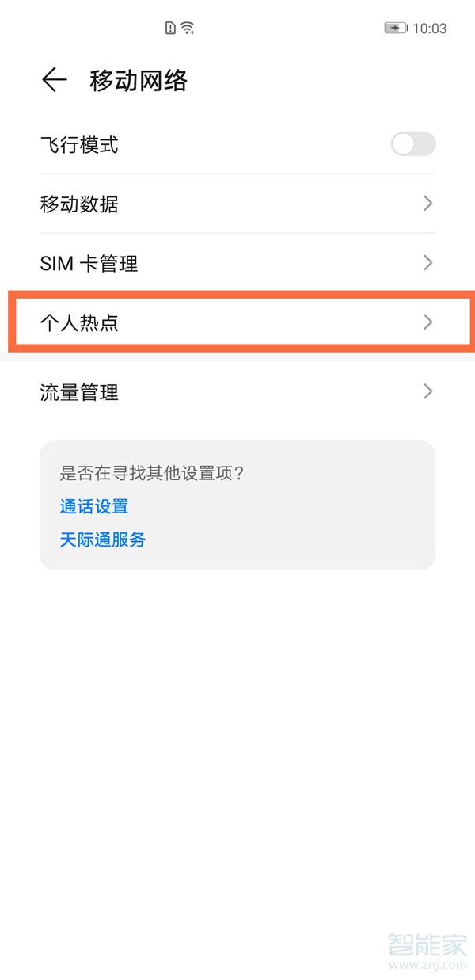Tap the chevron beside 个人热点
Screen dimensions: 475x980
[x=427, y=322]
